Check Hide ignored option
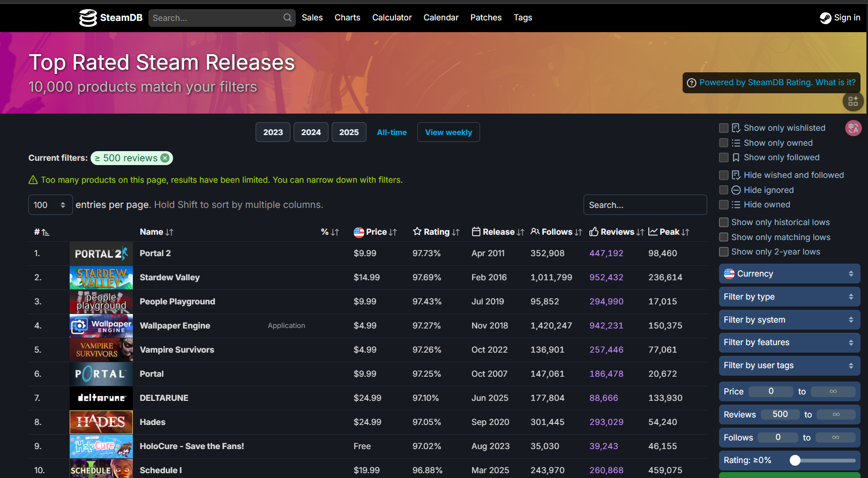The width and height of the screenshot is (868, 478). click(x=723, y=190)
